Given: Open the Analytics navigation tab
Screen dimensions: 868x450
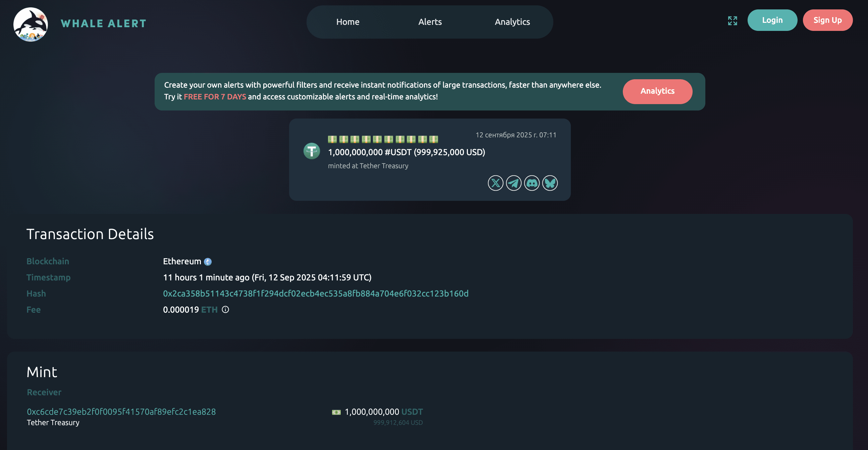Looking at the screenshot, I should 512,21.
